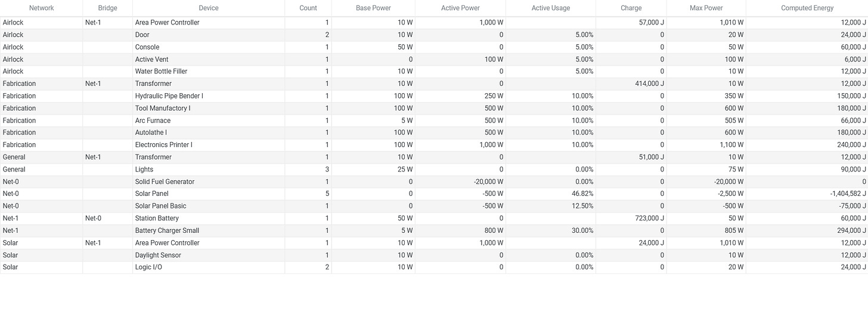
Task: Select the General network cell in Lights row
Action: 41,170
